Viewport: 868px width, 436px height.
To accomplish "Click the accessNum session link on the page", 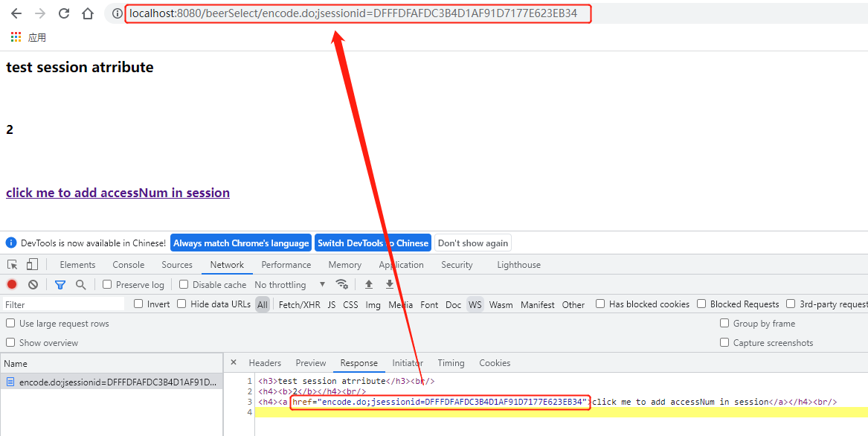I will 118,192.
